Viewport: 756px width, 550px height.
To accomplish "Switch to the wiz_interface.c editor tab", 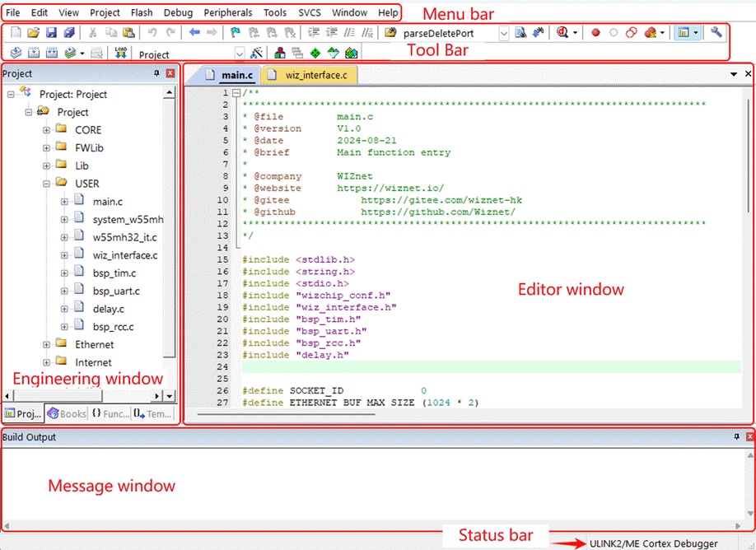I will (x=309, y=75).
